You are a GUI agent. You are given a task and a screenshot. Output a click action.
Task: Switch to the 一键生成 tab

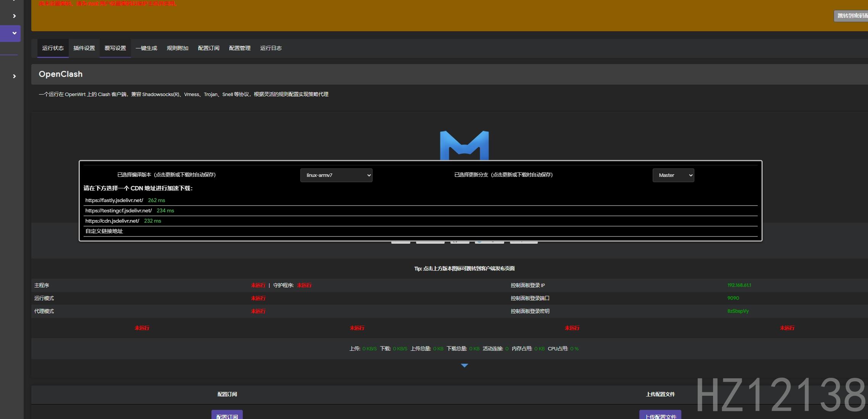tap(146, 48)
